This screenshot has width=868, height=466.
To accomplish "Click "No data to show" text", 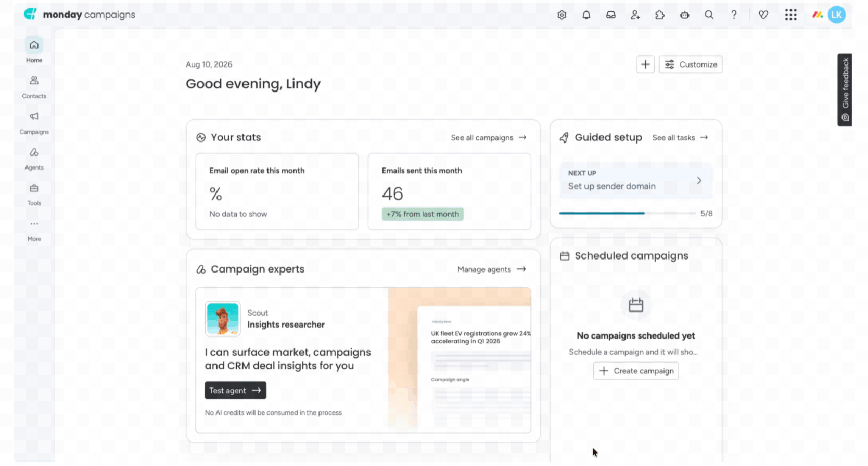I will click(238, 214).
